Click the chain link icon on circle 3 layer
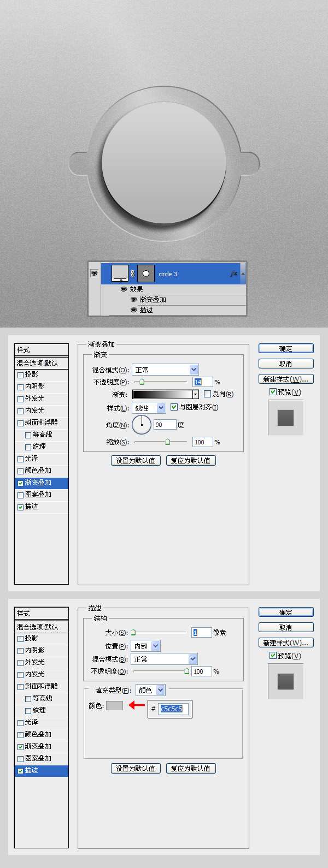328x868 pixels. 132,274
